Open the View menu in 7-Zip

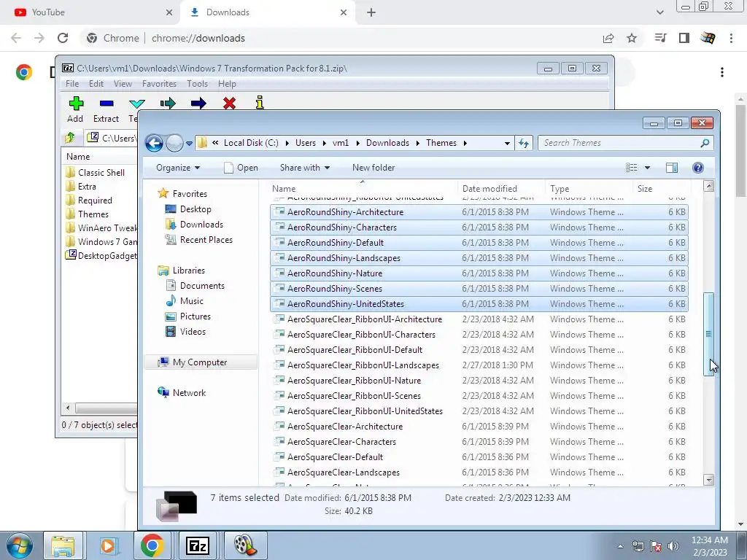(x=123, y=84)
